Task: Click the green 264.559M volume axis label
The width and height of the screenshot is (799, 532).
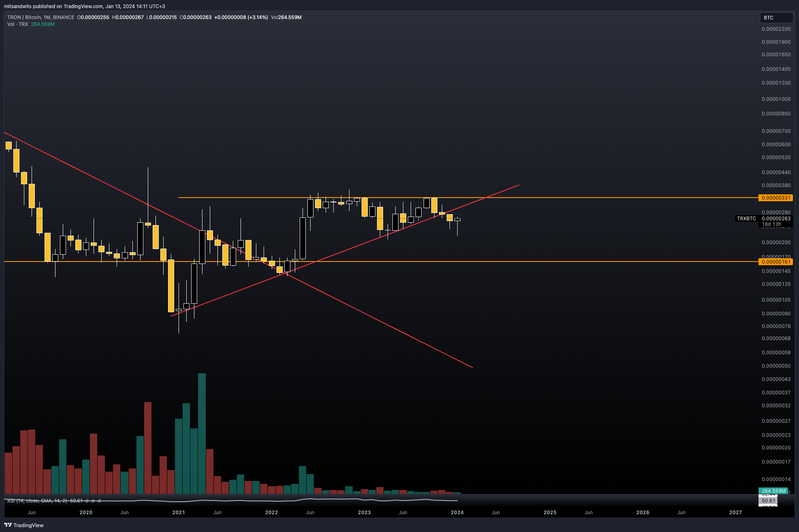Action: coord(773,491)
